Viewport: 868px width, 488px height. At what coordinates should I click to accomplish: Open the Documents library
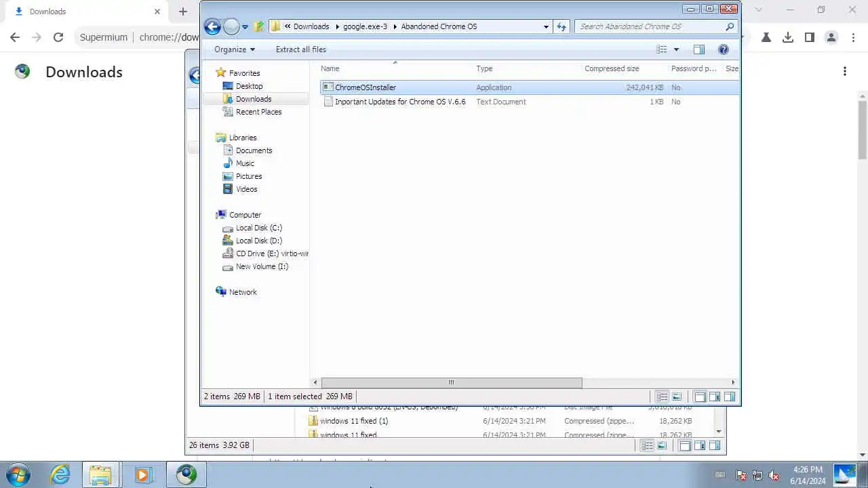pyautogui.click(x=254, y=150)
